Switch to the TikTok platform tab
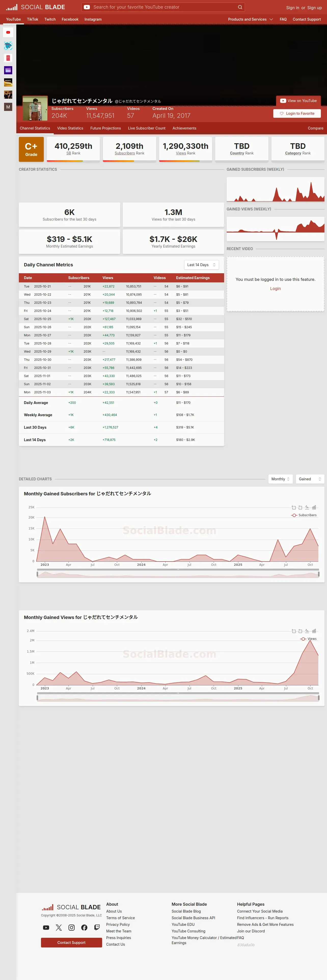The height and width of the screenshot is (980, 327). pyautogui.click(x=32, y=19)
